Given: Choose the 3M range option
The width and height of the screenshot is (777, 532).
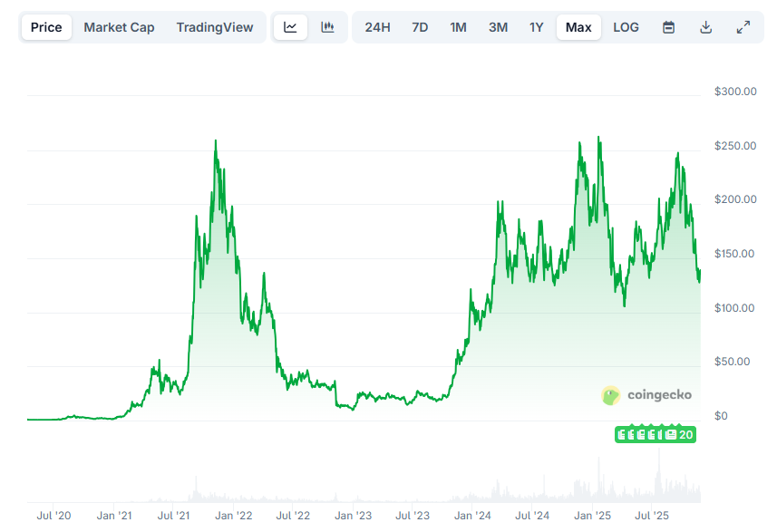Looking at the screenshot, I should tap(498, 27).
